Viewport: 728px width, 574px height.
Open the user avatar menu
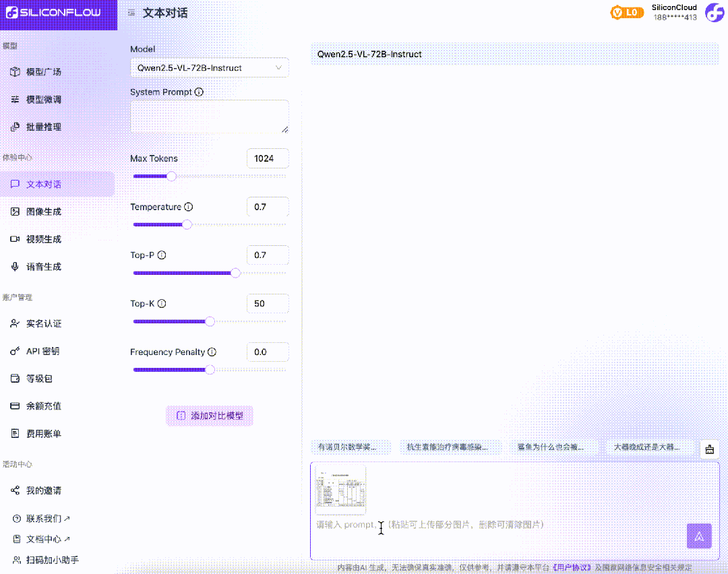[715, 13]
